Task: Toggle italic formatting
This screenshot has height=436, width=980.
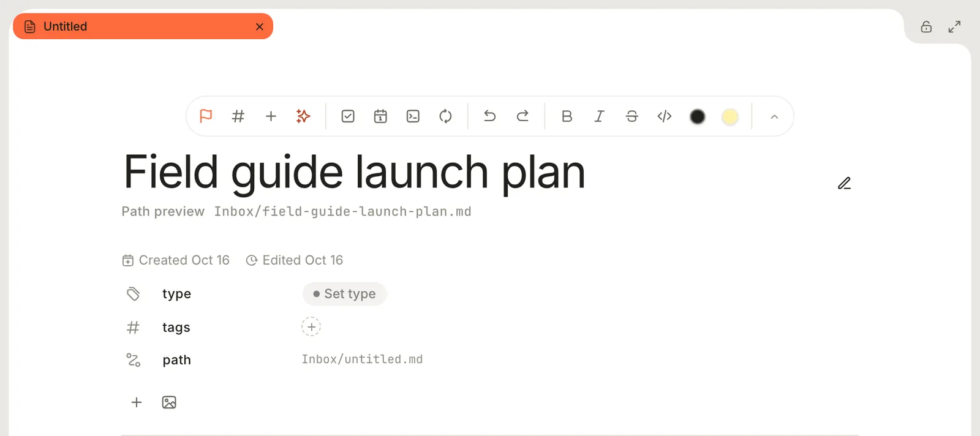Action: (x=600, y=116)
